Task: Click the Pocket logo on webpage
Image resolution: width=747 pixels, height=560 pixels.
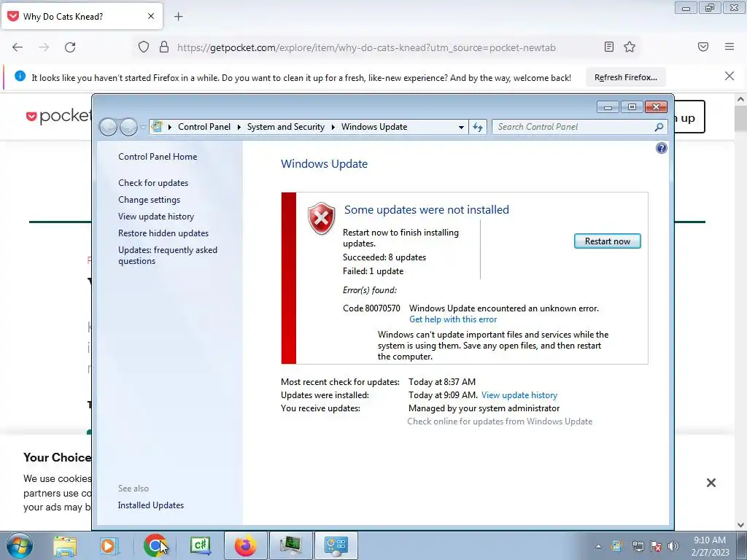Action: (58, 116)
